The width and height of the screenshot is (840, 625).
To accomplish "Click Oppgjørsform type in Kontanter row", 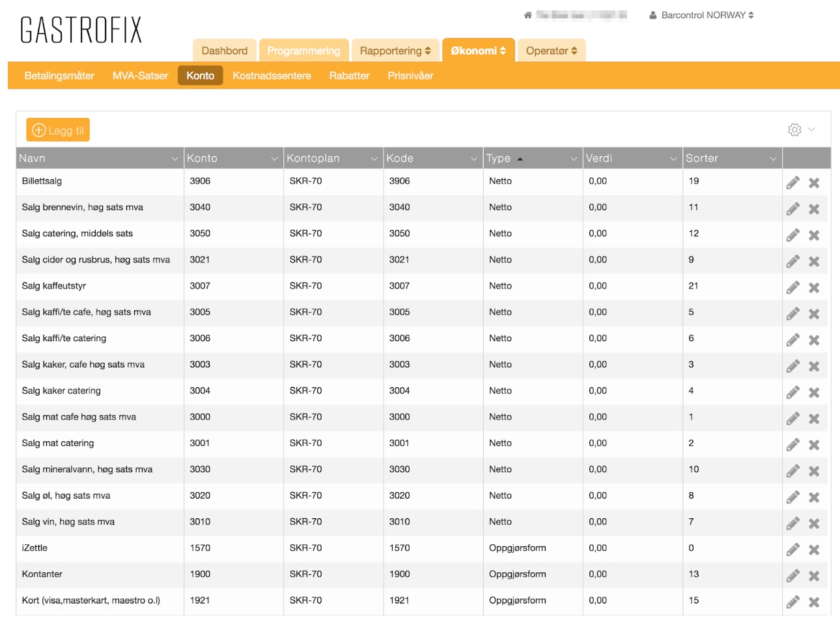I will 518,574.
